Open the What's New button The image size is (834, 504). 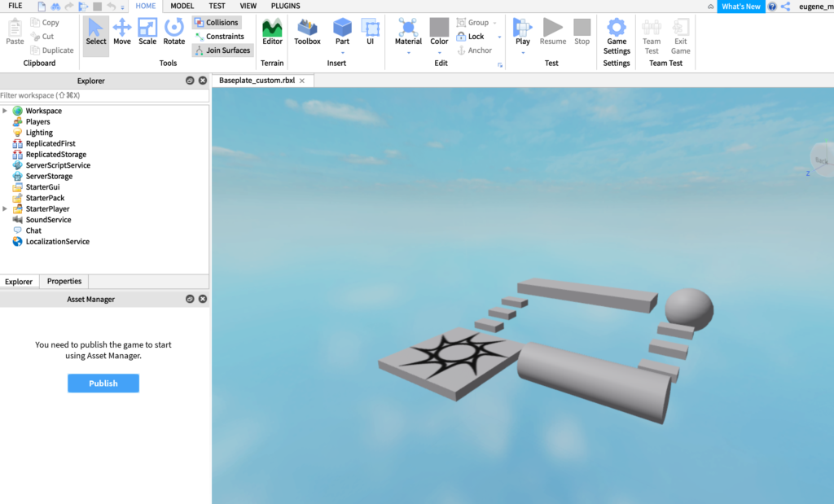click(x=741, y=7)
